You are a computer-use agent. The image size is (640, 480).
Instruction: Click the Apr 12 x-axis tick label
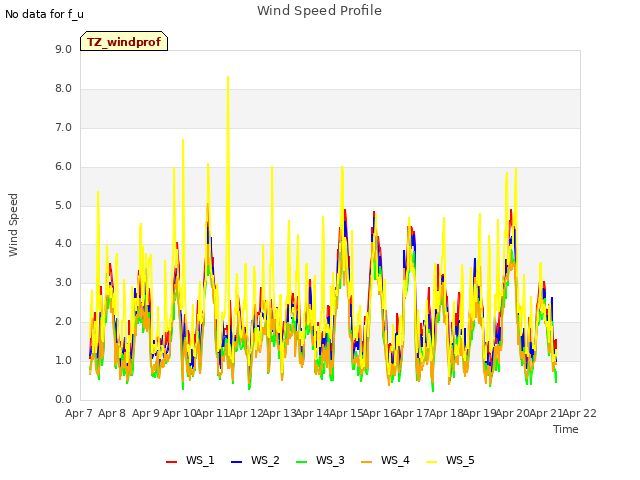[x=246, y=413]
